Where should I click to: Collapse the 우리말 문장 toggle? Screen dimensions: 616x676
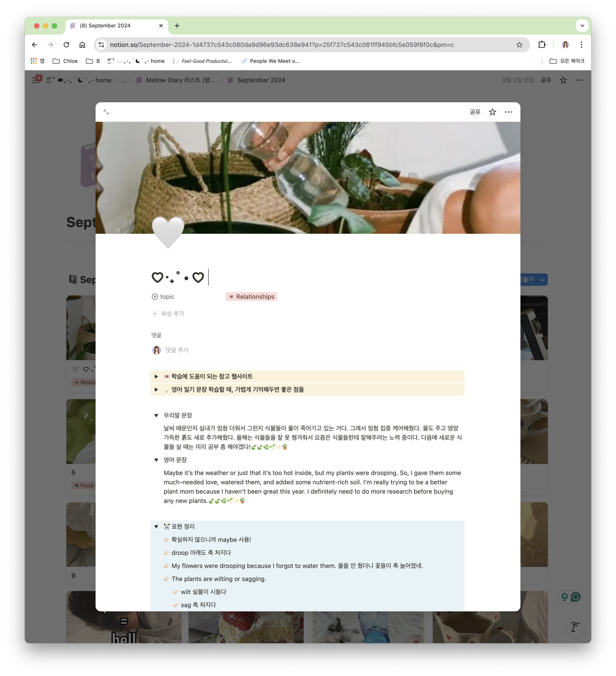(x=156, y=415)
